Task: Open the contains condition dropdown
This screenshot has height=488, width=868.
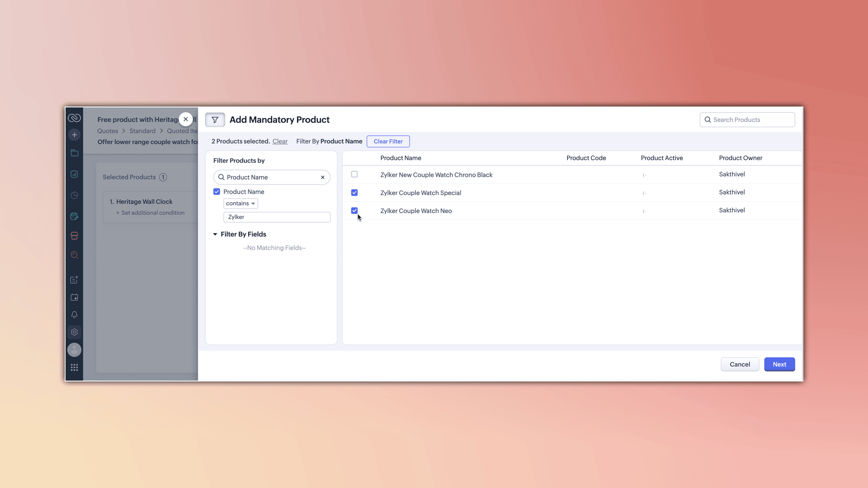Action: tap(241, 203)
